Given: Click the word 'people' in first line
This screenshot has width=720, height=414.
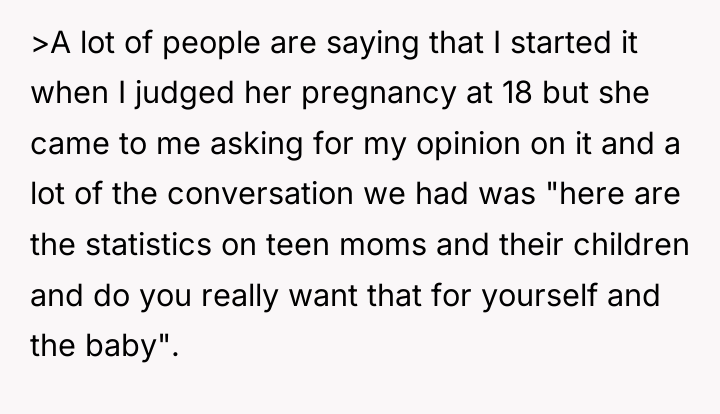Looking at the screenshot, I should point(211,44).
